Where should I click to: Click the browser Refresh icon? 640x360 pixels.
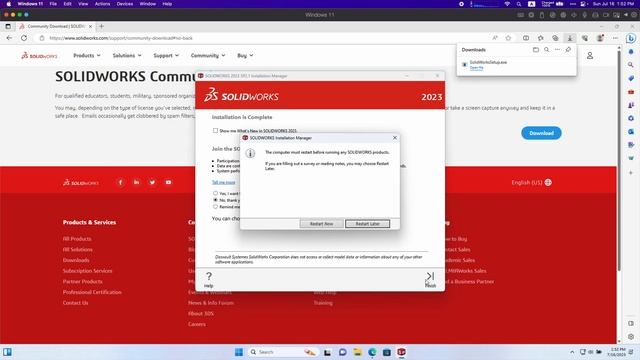[24, 38]
